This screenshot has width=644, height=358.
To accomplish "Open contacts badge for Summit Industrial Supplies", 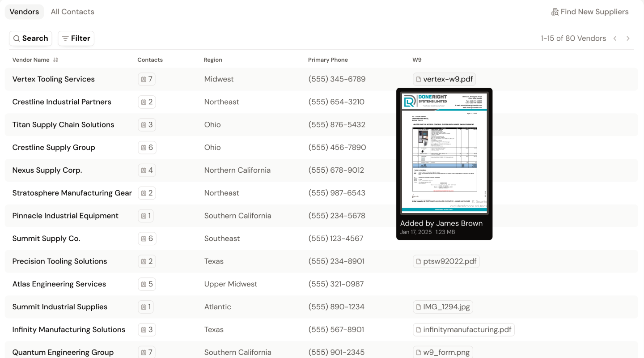I will coord(146,307).
